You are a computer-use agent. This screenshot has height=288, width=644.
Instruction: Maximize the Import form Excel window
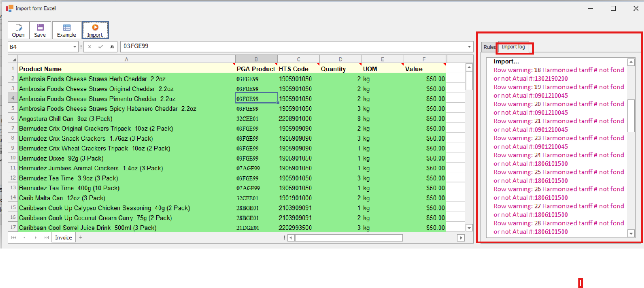(x=613, y=8)
